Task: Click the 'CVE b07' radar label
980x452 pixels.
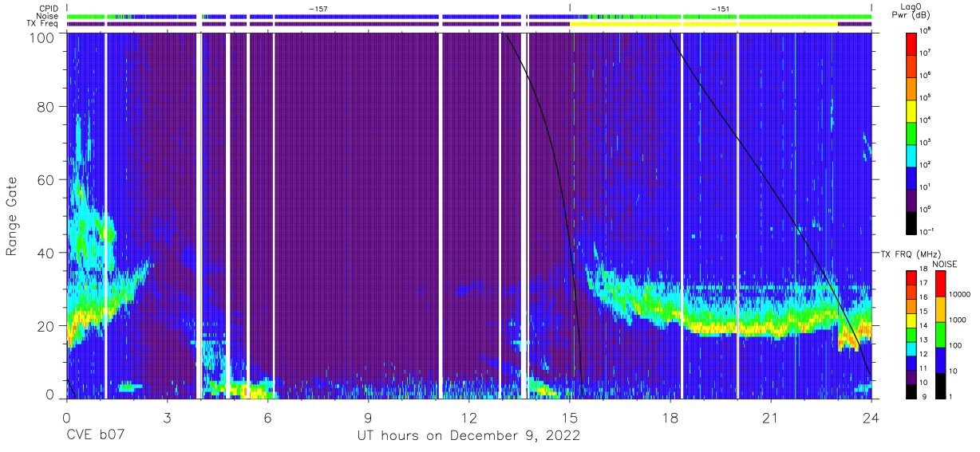Action: pos(94,436)
